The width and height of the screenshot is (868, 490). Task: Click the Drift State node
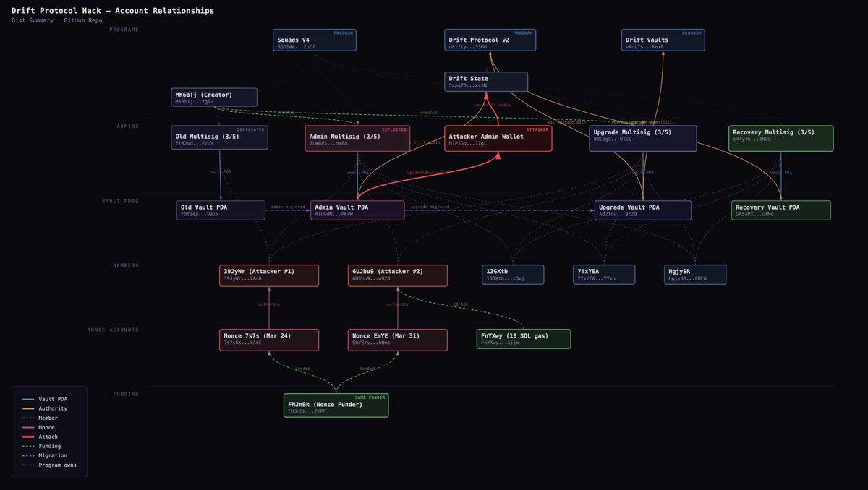[x=486, y=82]
